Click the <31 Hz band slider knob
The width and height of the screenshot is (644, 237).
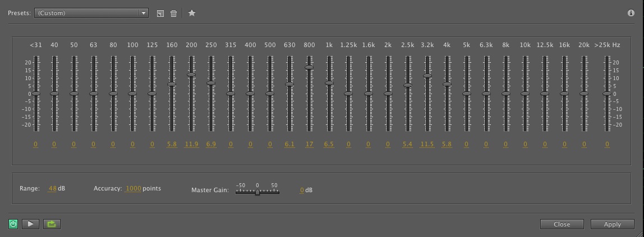click(x=36, y=94)
